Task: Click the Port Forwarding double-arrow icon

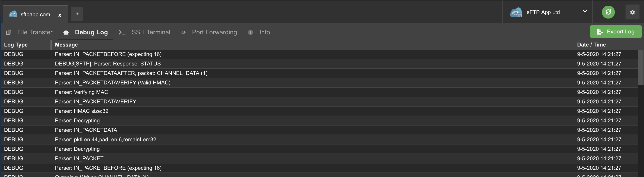Action: [183, 32]
